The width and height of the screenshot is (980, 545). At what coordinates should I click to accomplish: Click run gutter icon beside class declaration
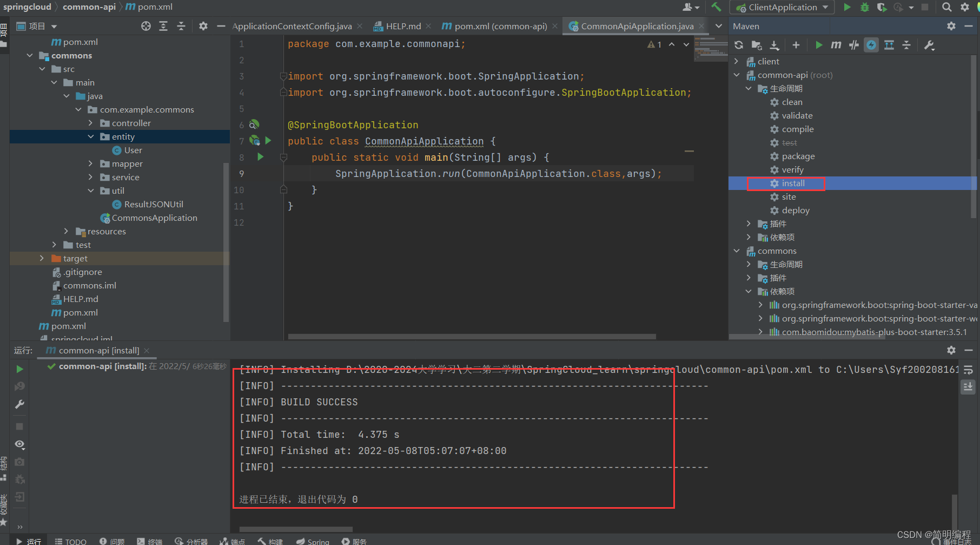point(268,141)
